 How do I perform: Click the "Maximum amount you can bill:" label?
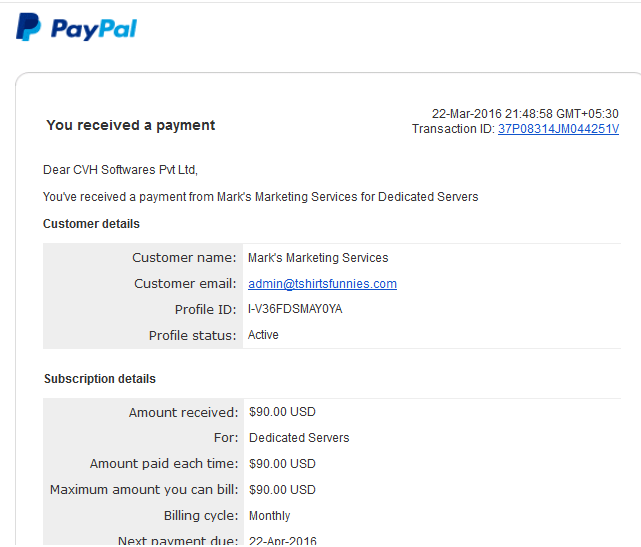[x=144, y=490]
